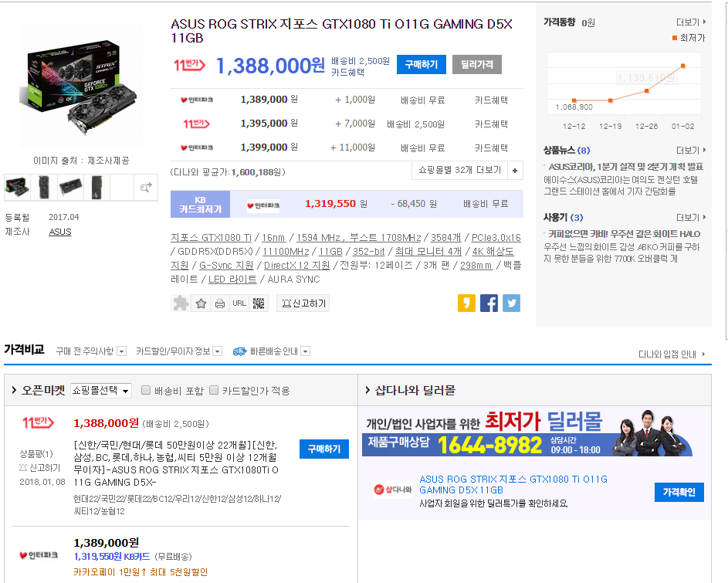728x583 pixels.
Task: Click the plus icon beside 쇼핑몰별 32개 더보기
Action: tap(515, 171)
